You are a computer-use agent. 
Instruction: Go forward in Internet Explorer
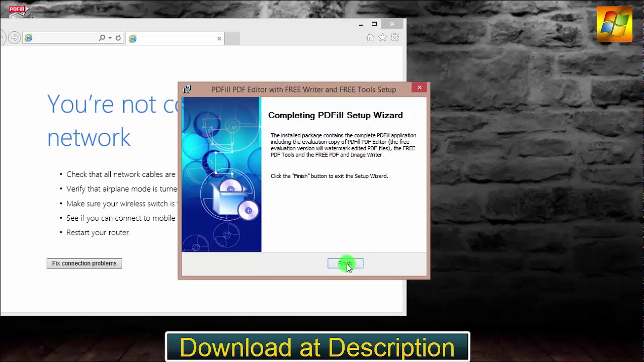(x=14, y=38)
